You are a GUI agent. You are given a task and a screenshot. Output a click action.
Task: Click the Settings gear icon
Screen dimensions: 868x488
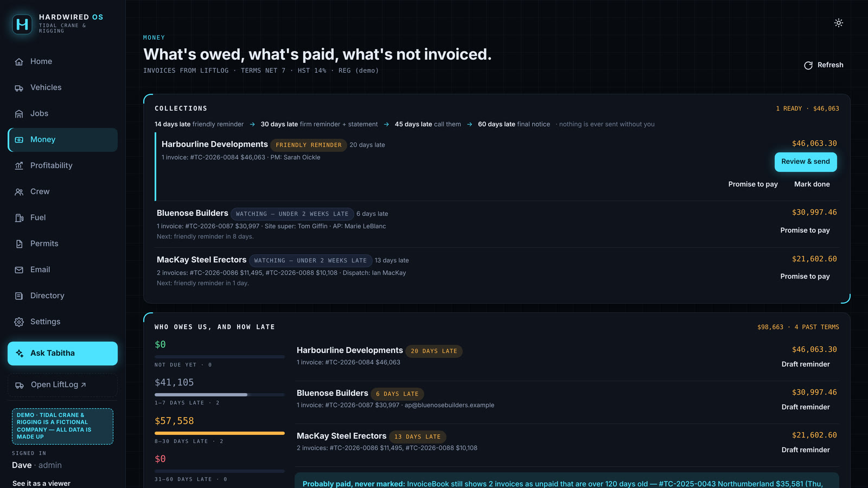(x=19, y=322)
